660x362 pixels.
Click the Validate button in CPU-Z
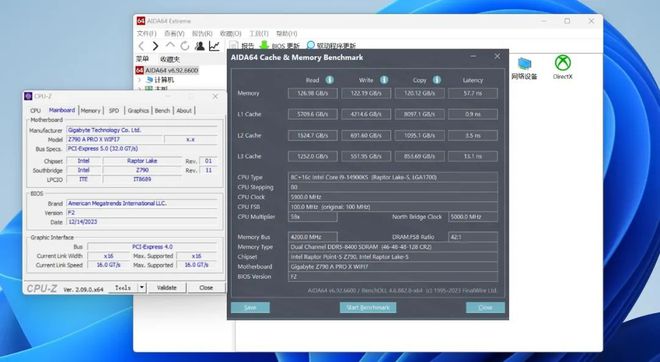coord(167,287)
